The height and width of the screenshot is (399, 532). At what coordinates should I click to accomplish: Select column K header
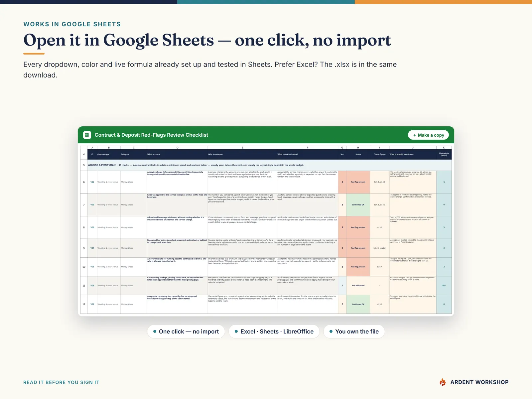coord(444,147)
